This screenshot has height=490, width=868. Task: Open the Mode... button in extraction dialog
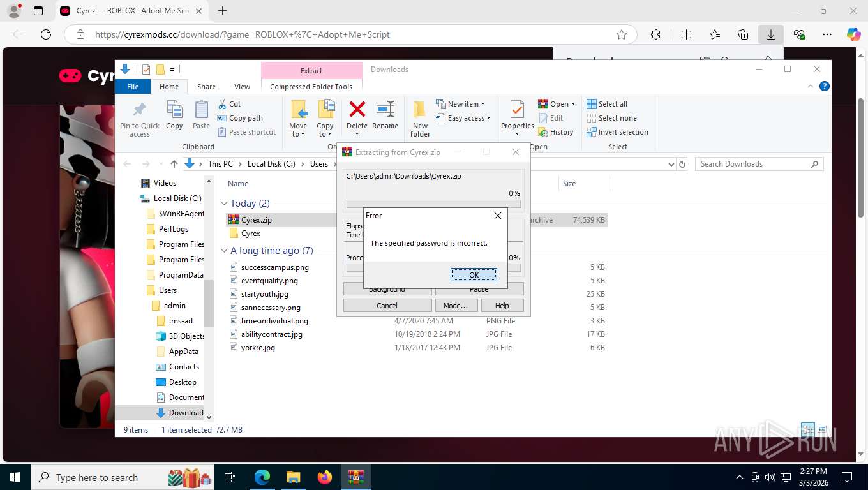tap(456, 306)
